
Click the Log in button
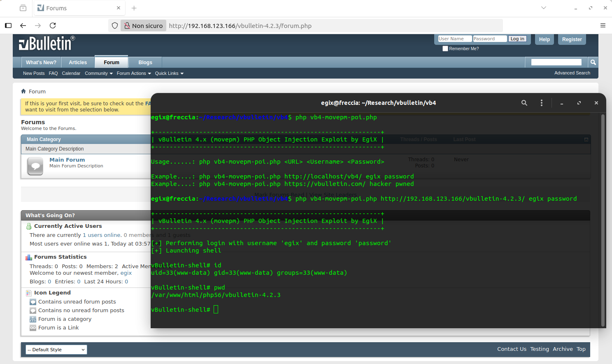[x=517, y=39]
